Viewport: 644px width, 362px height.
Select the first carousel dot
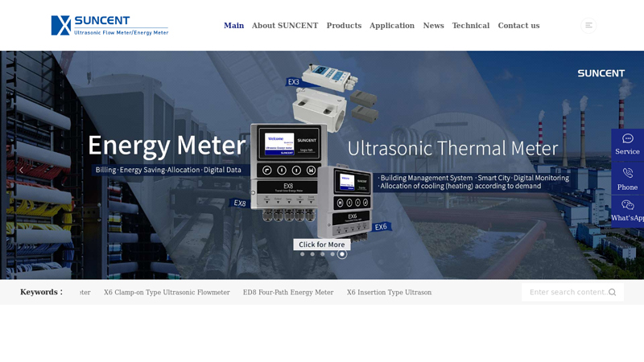coord(303,254)
